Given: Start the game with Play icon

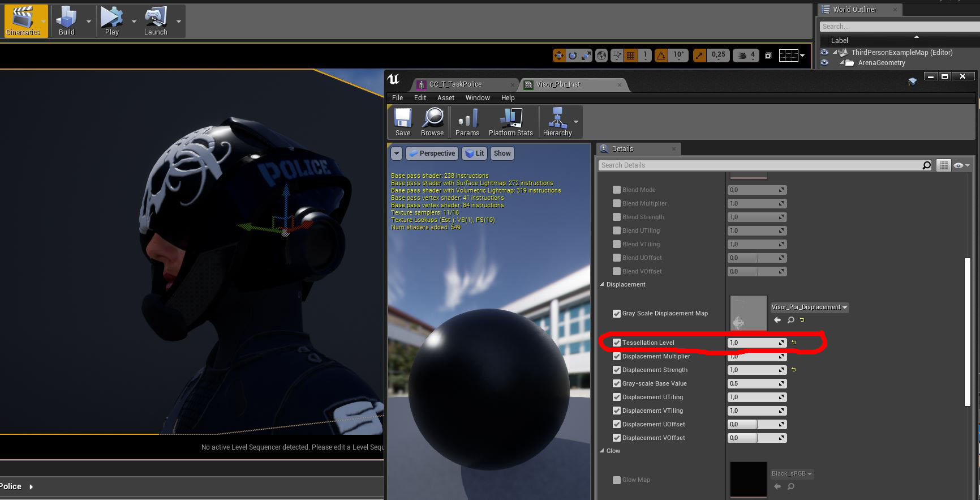Looking at the screenshot, I should 111,21.
